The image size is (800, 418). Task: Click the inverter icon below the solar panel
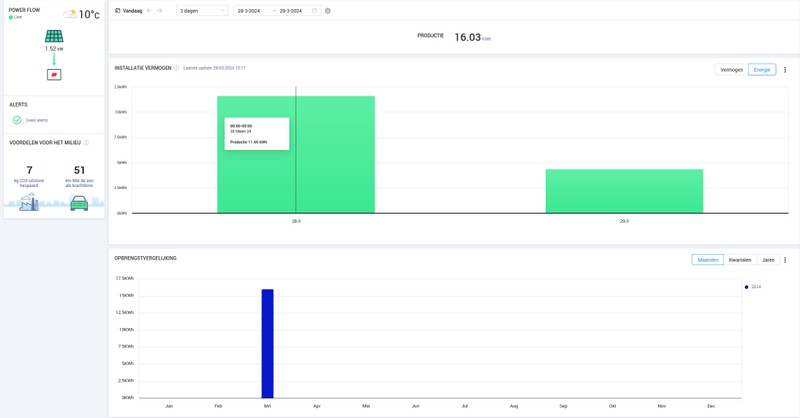54,75
